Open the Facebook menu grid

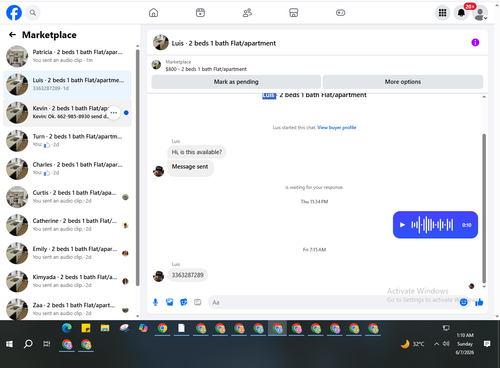(x=442, y=13)
